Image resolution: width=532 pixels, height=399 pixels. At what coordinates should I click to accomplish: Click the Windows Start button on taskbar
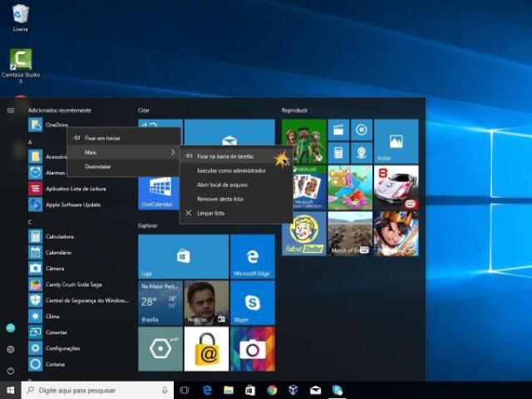[x=11, y=390]
